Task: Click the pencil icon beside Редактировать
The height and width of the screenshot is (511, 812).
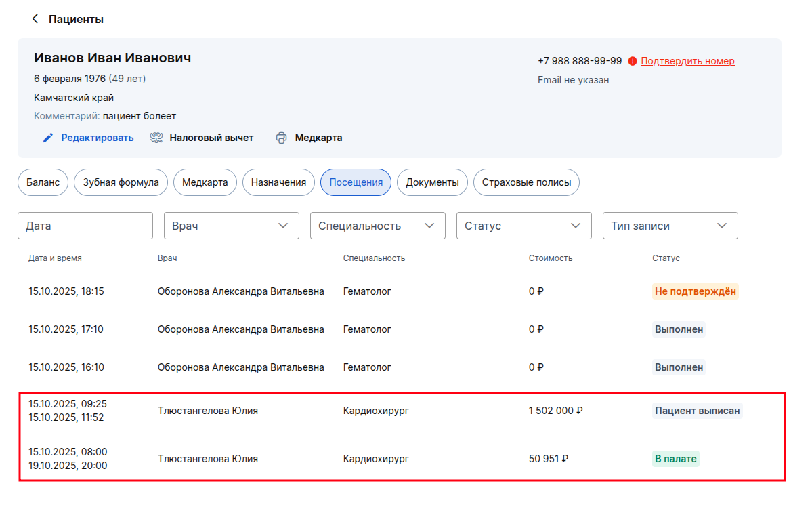Action: pos(47,138)
